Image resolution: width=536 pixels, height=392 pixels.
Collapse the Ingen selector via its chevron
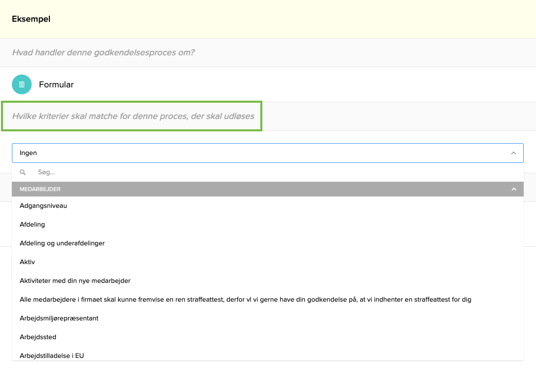coord(513,153)
